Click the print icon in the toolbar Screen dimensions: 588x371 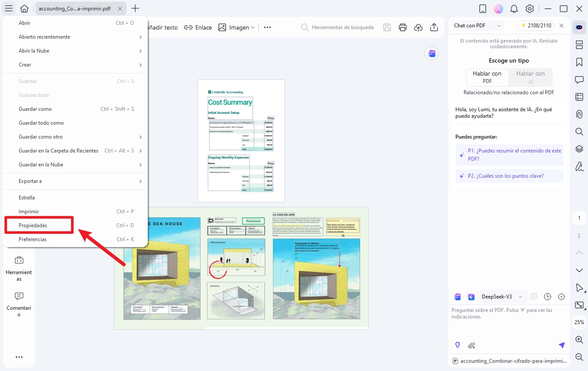coord(403,27)
